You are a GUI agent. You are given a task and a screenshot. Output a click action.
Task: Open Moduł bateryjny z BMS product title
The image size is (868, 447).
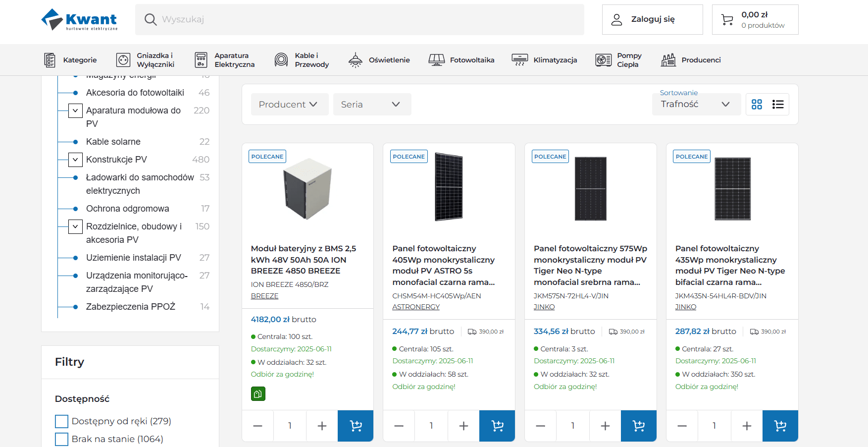tap(304, 260)
